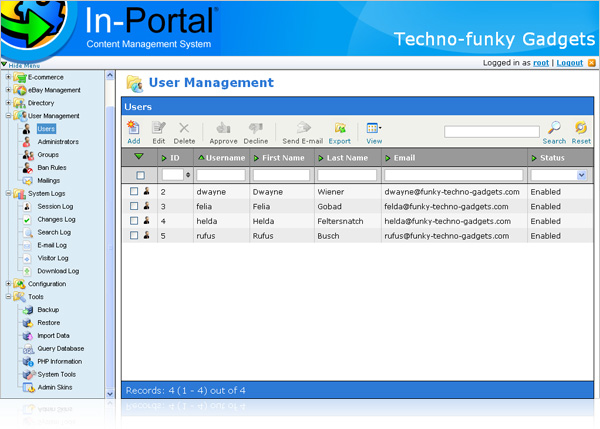This screenshot has width=600, height=429.
Task: Open Import Data under Tools
Action: [53, 336]
